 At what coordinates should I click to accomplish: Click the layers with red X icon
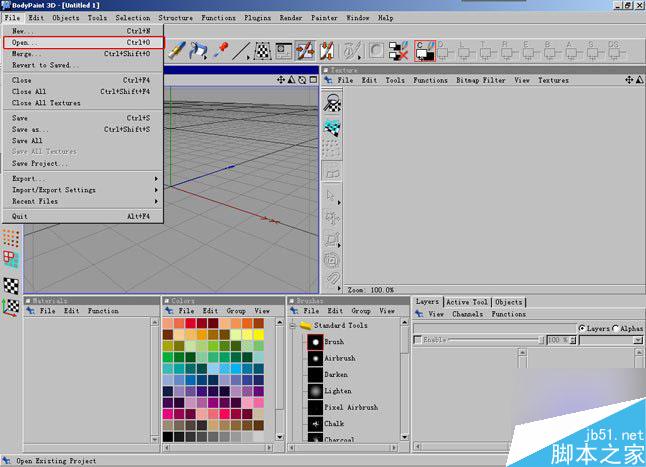398,51
